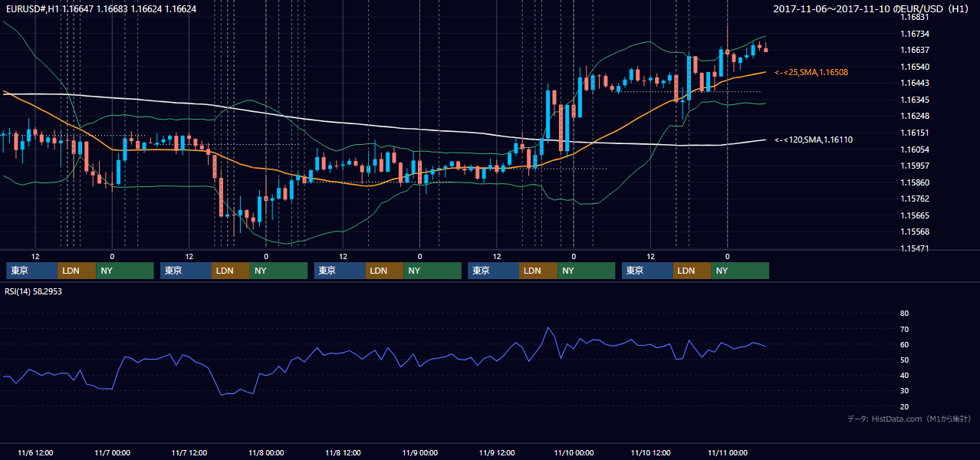980x460 pixels.
Task: Click the 11/8 12:00 time axis label
Action: pos(343,452)
